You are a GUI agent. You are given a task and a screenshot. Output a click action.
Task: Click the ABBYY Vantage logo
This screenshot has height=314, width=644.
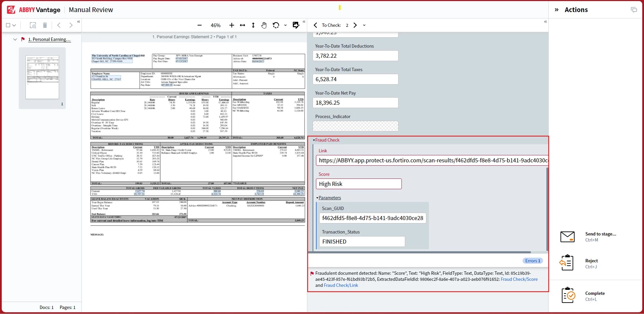pyautogui.click(x=34, y=10)
